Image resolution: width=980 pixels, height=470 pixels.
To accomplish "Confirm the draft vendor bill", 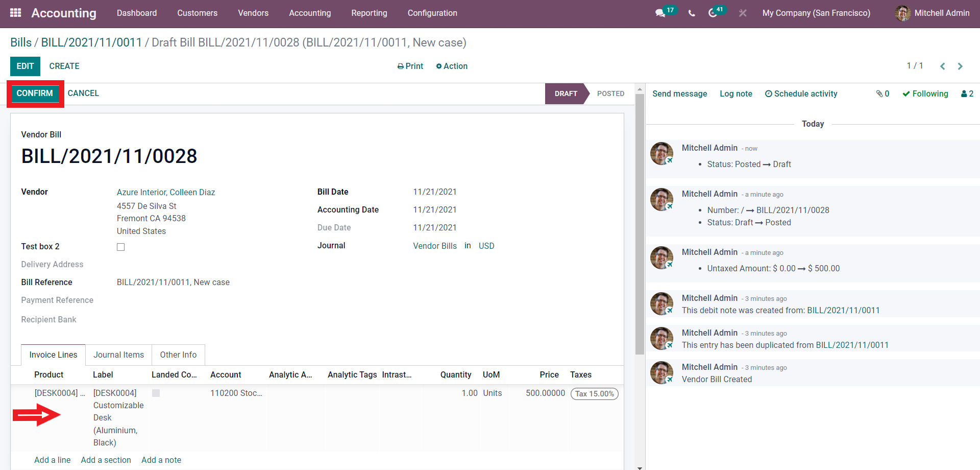I will [35, 93].
